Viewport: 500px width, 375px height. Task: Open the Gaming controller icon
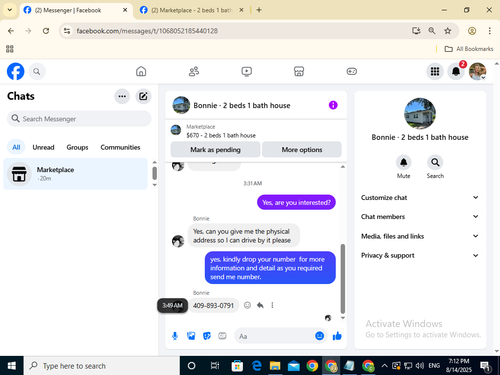tap(352, 71)
